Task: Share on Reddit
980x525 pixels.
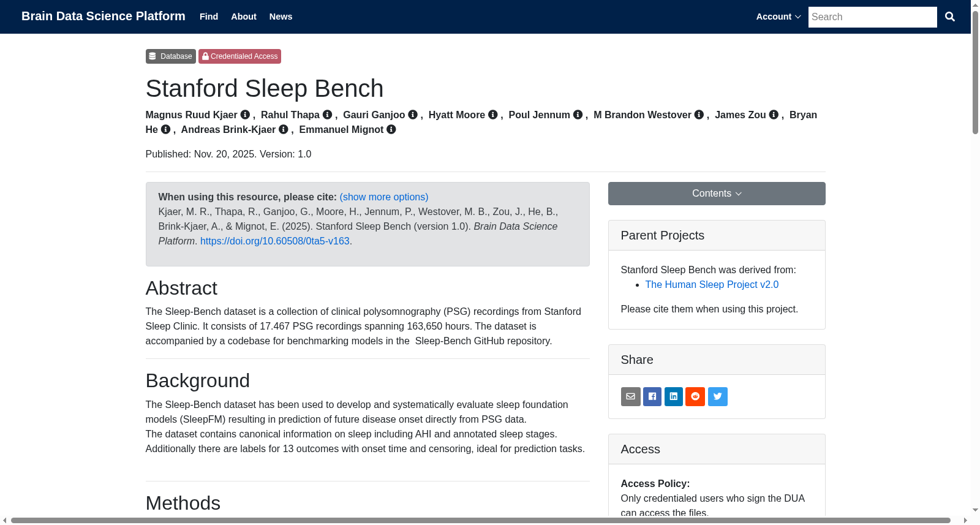Action: click(x=695, y=396)
